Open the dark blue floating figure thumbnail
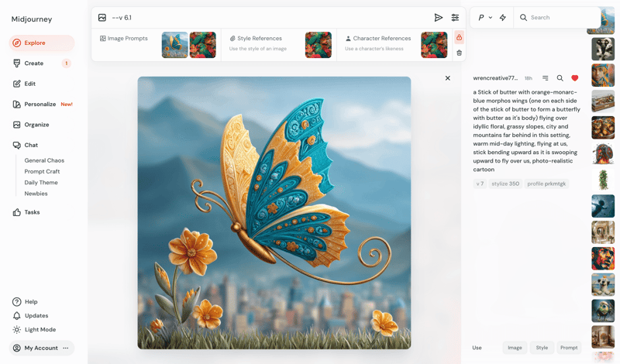Viewport: 620px width, 364px height. (x=603, y=206)
